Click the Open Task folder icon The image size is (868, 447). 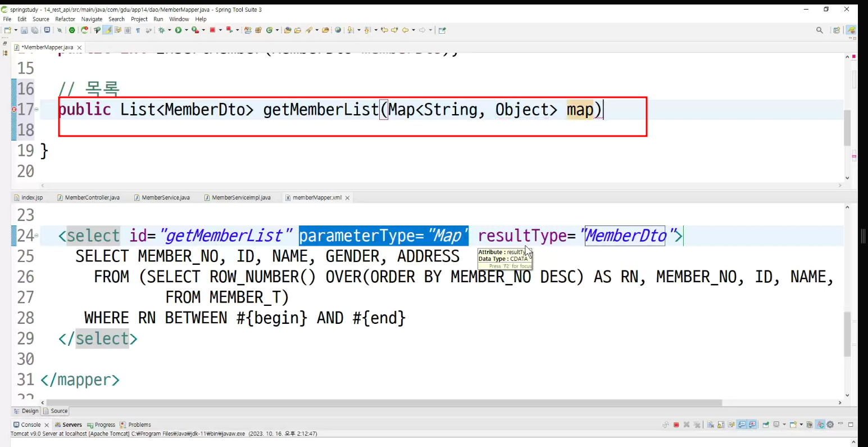tap(298, 30)
